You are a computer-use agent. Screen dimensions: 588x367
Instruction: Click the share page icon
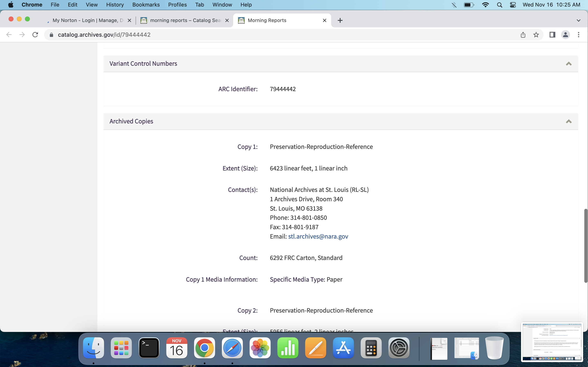[x=523, y=35]
